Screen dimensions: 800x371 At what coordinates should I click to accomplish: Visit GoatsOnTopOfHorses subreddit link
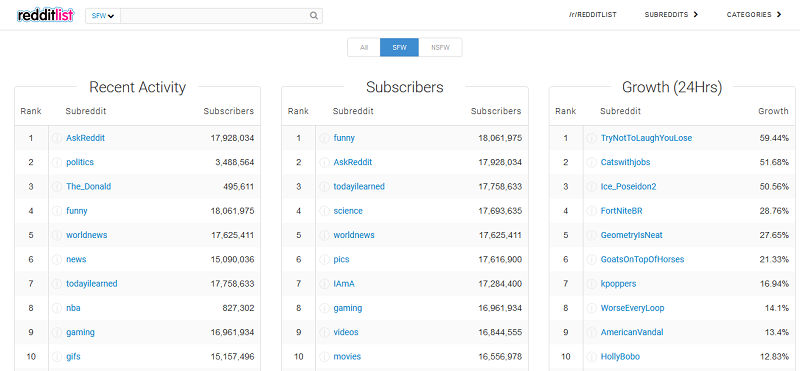(642, 259)
